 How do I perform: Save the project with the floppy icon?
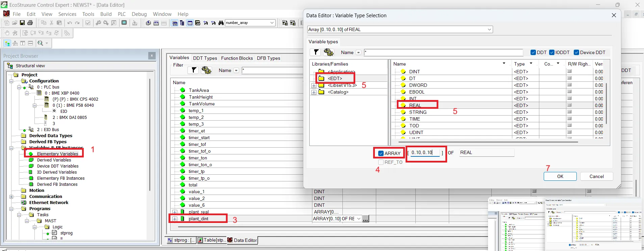[22, 23]
